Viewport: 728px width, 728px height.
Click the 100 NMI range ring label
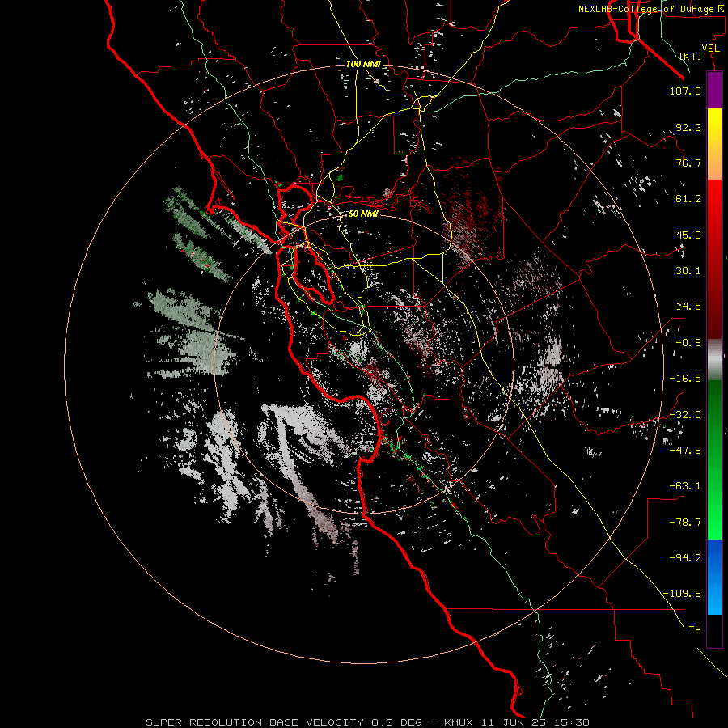tap(363, 64)
